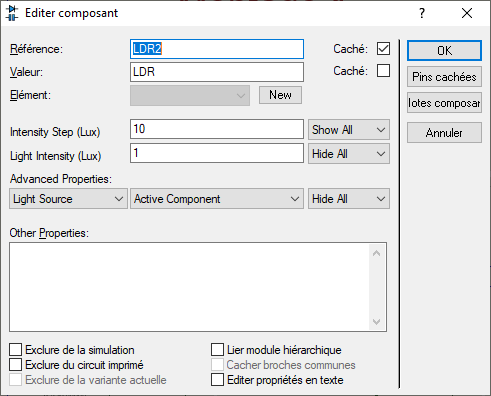Open Hide All dropdown under Advanced Properties
The height and width of the screenshot is (396, 491).
tap(349, 199)
